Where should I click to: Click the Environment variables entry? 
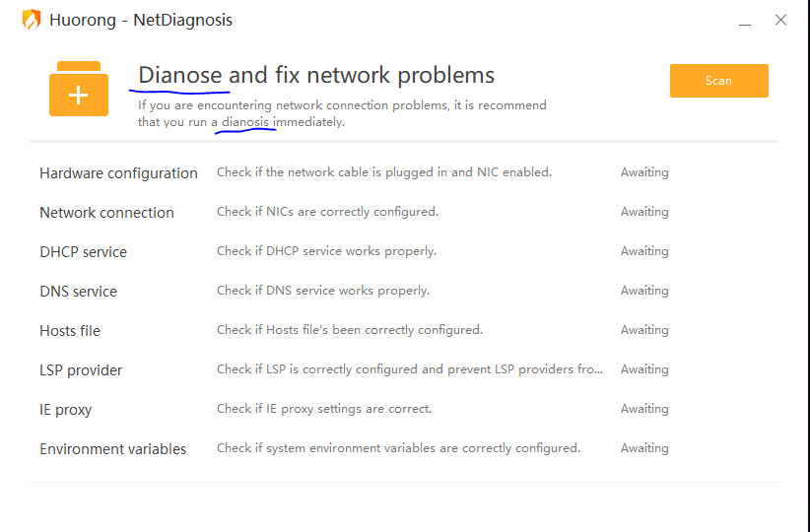point(112,449)
